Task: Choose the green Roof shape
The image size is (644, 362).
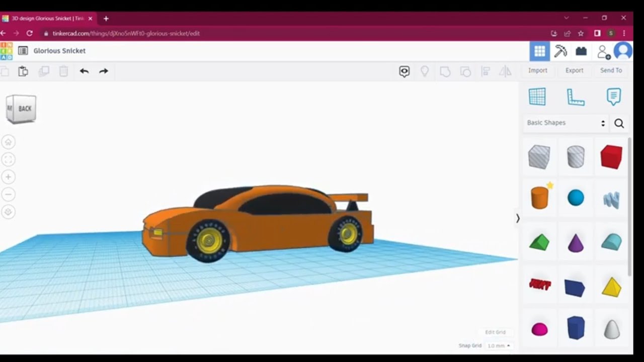Action: (x=539, y=242)
